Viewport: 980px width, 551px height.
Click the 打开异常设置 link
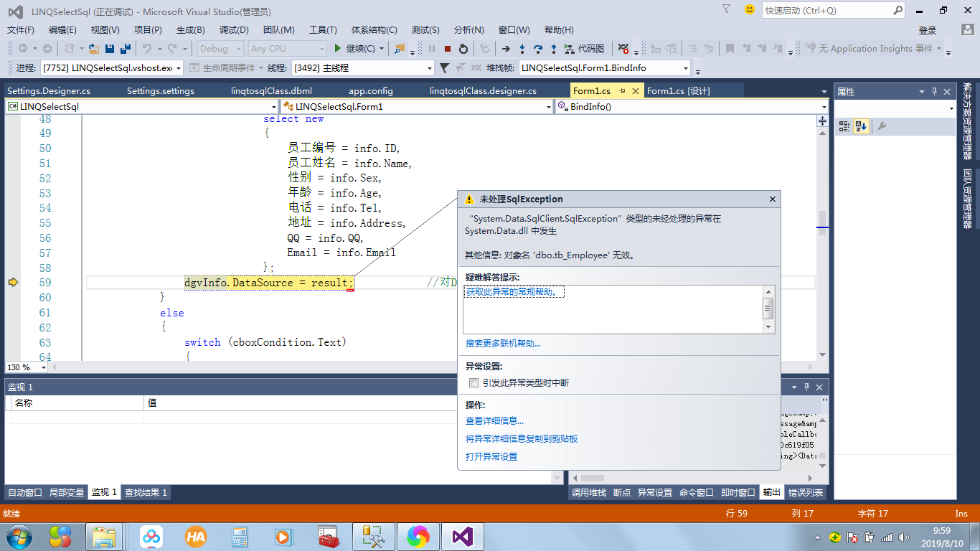point(491,456)
